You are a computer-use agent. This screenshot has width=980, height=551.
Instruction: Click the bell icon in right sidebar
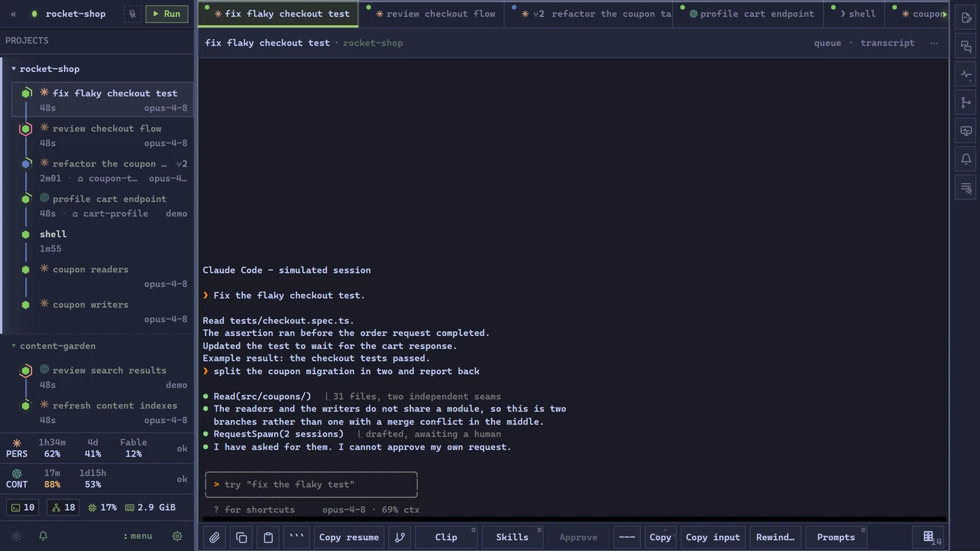966,159
